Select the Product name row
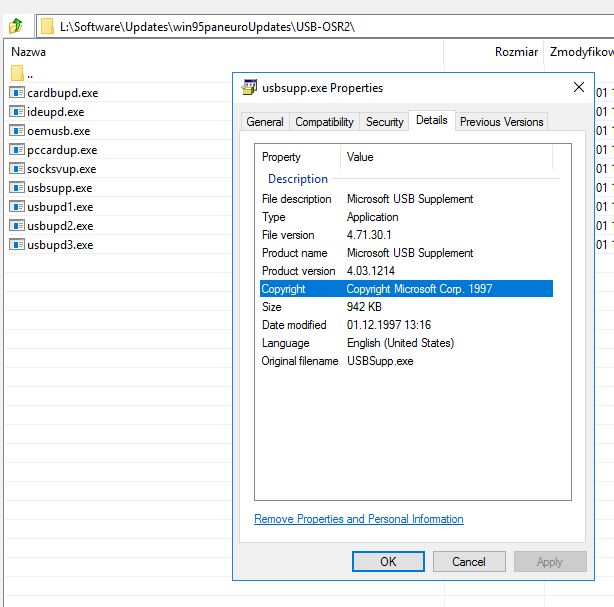This screenshot has width=614, height=607. coord(406,253)
